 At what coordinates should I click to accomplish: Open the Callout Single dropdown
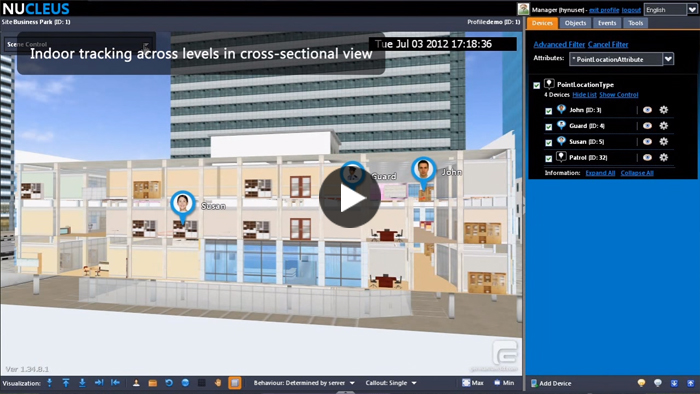pos(414,383)
